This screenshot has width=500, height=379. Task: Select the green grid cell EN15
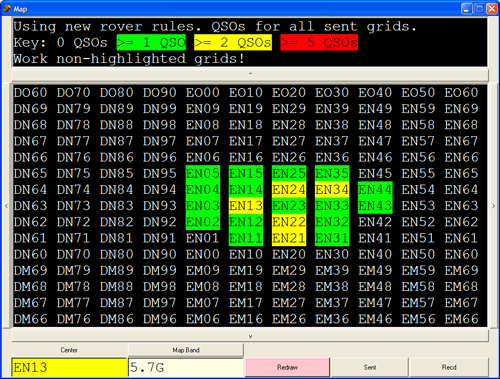246,173
